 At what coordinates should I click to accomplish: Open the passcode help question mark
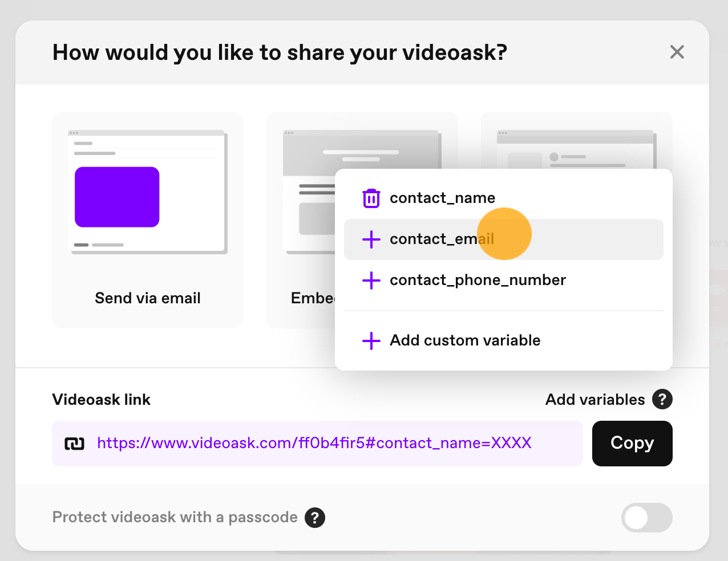[315, 518]
